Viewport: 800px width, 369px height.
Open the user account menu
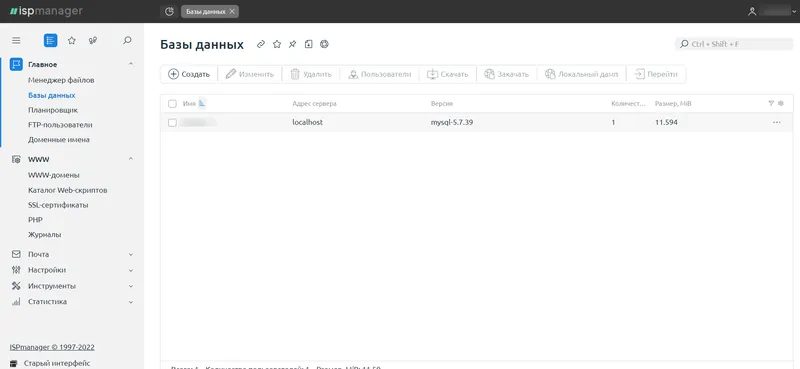click(x=771, y=11)
